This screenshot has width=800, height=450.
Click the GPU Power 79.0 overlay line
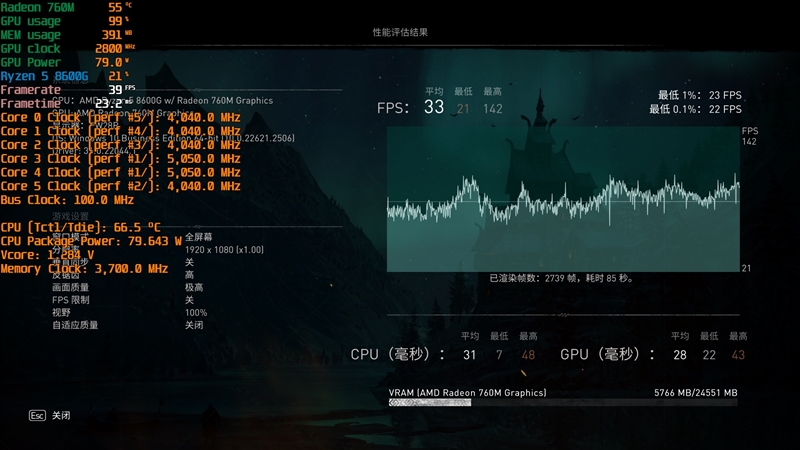tap(65, 62)
